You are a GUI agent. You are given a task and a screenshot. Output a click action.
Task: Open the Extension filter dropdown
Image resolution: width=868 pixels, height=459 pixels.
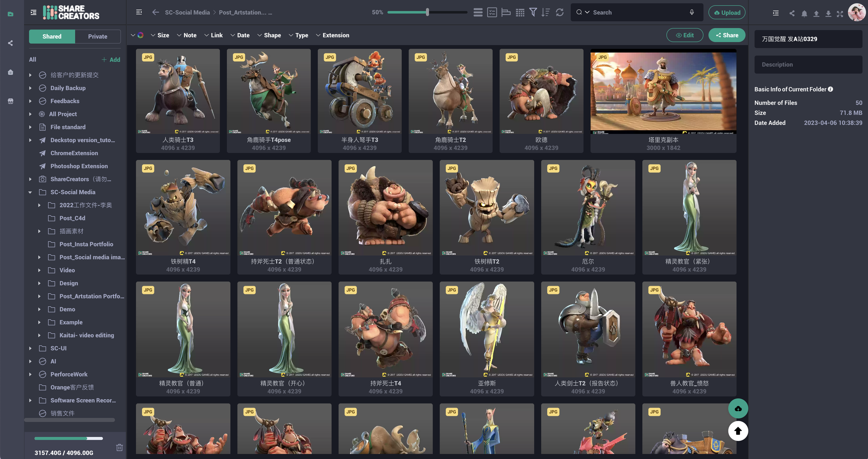point(332,35)
